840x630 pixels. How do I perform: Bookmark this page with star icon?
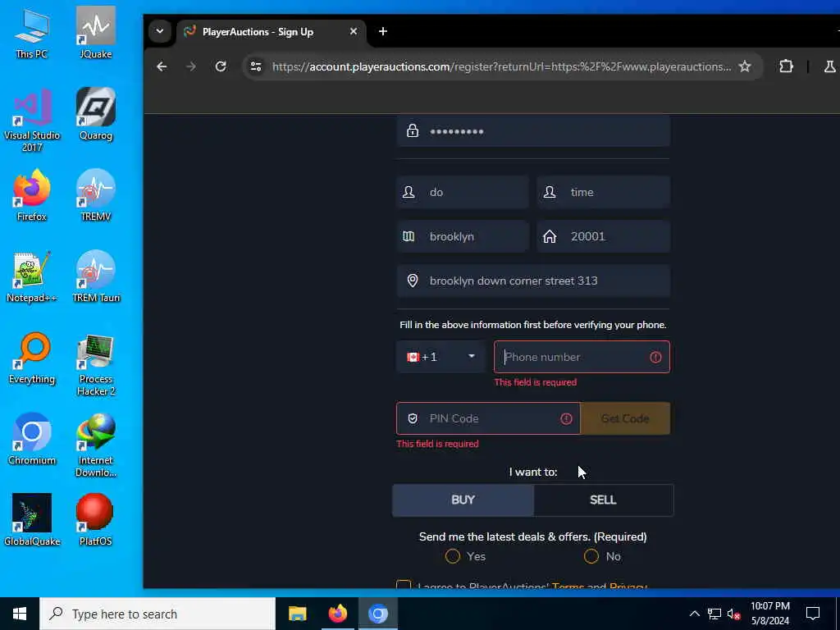[x=745, y=66]
